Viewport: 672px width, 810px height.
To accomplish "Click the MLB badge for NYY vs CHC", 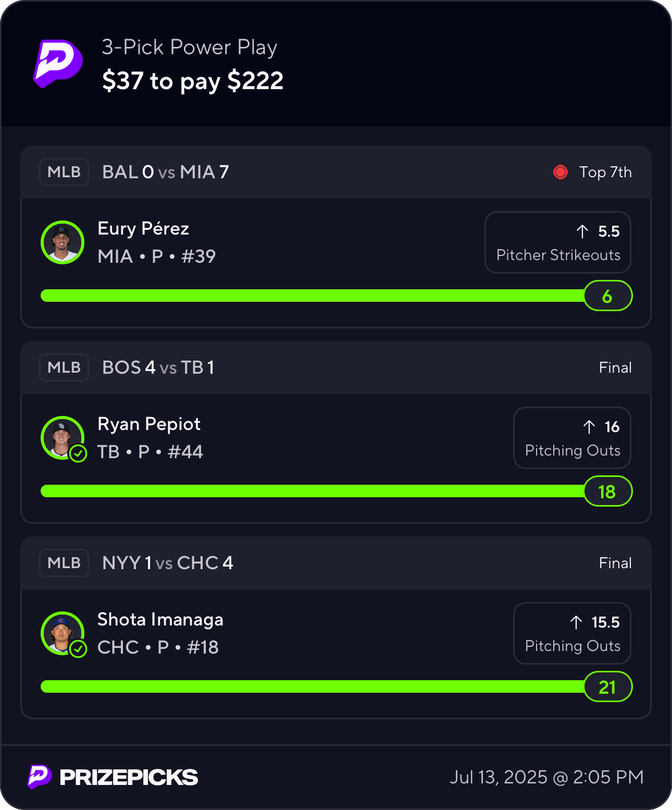I will [x=64, y=563].
